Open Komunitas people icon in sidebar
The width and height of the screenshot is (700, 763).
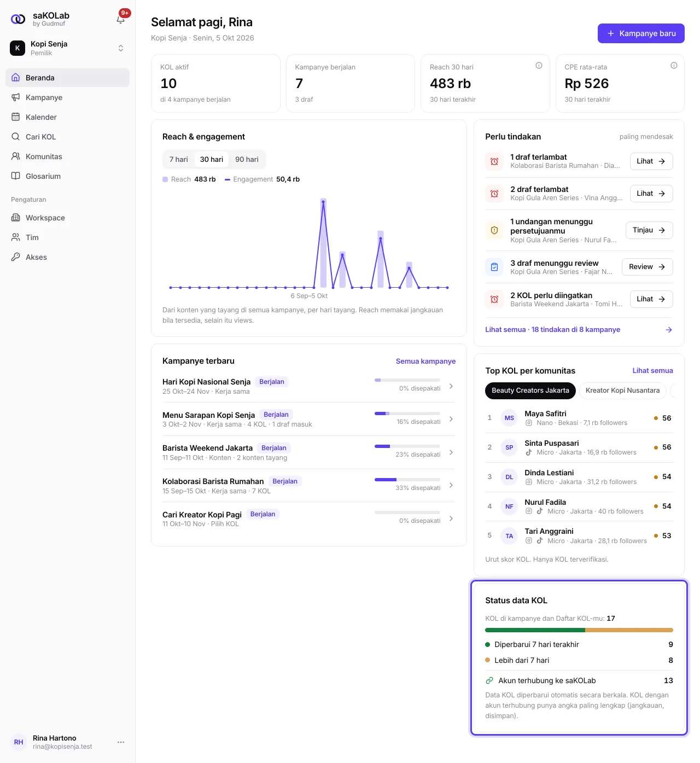(x=16, y=156)
